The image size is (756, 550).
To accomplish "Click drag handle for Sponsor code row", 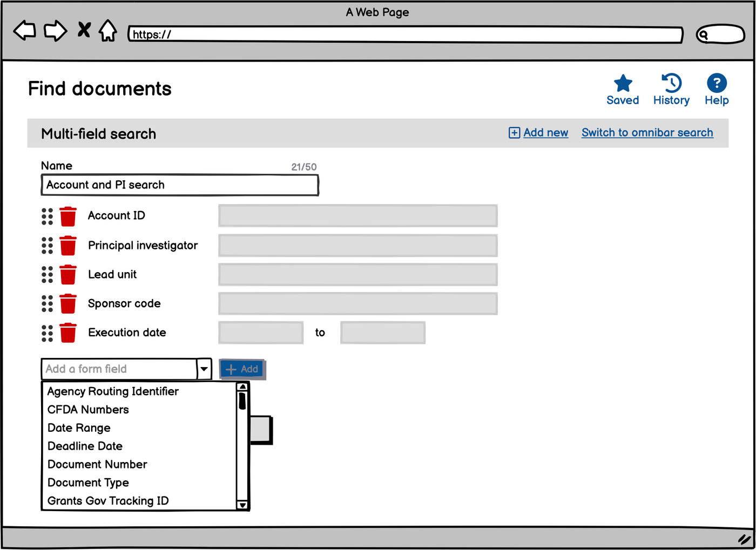I will pos(48,304).
